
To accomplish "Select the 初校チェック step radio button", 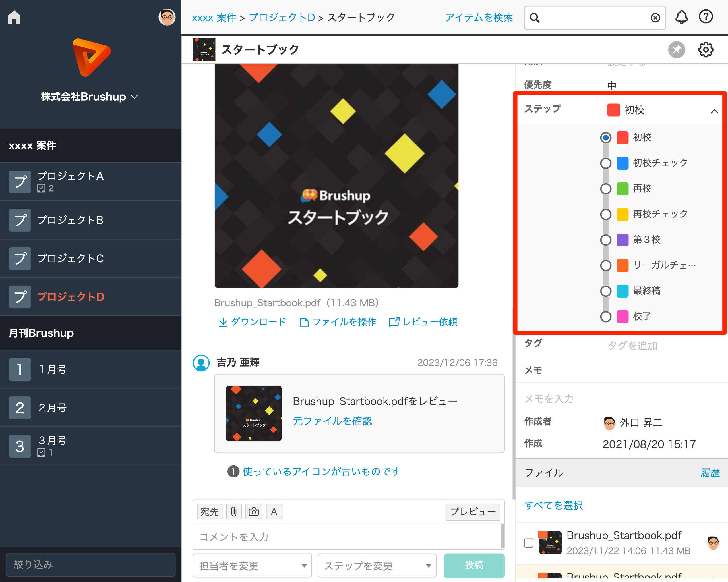I will click(606, 163).
